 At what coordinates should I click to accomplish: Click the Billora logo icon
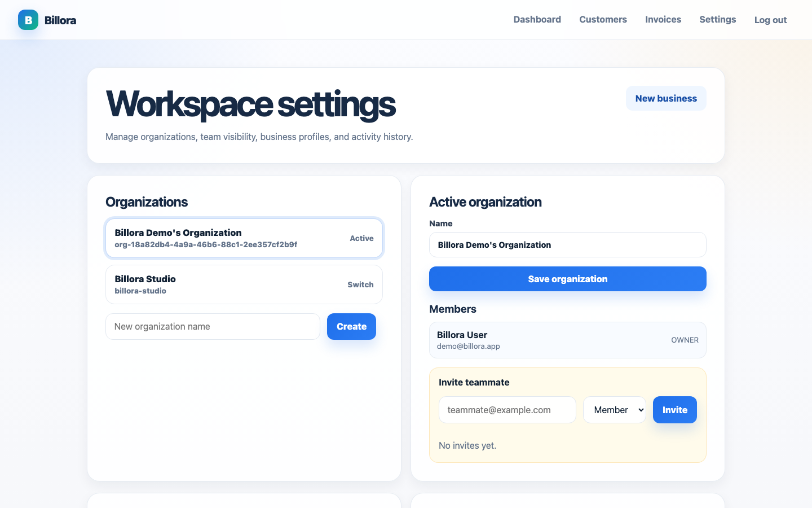pos(28,20)
